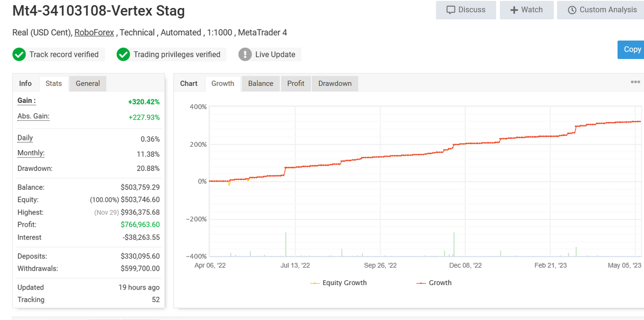Click the Apr 06, '22 axis label
Viewport: 644px width, 320px height.
[210, 266]
